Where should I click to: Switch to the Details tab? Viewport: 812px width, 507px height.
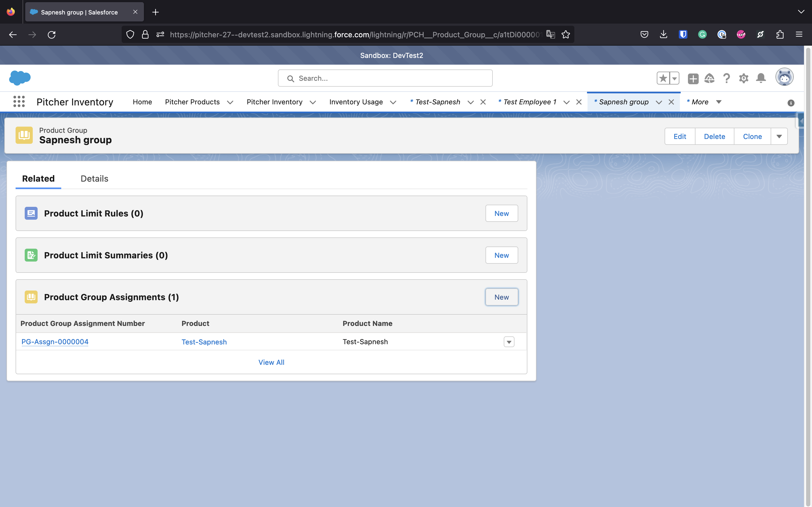click(94, 179)
